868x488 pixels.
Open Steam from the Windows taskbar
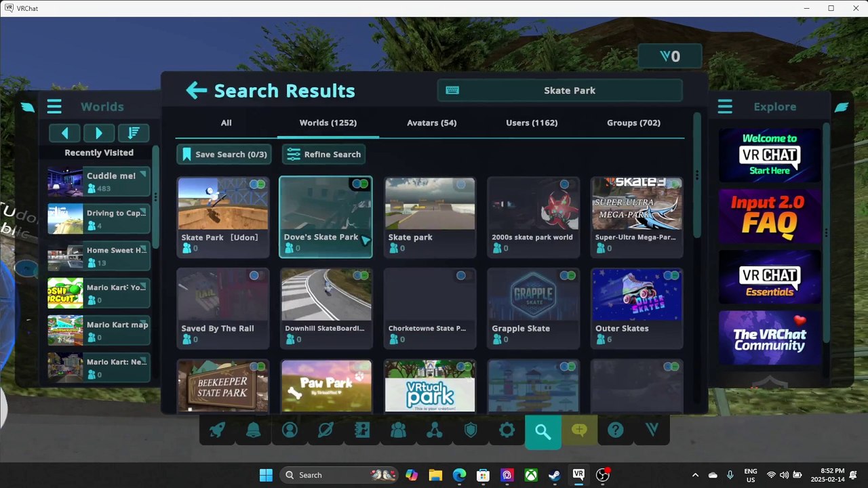[555, 475]
